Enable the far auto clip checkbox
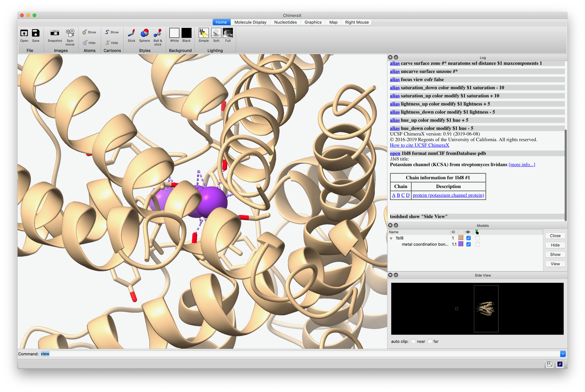The image size is (585, 392). 430,341
